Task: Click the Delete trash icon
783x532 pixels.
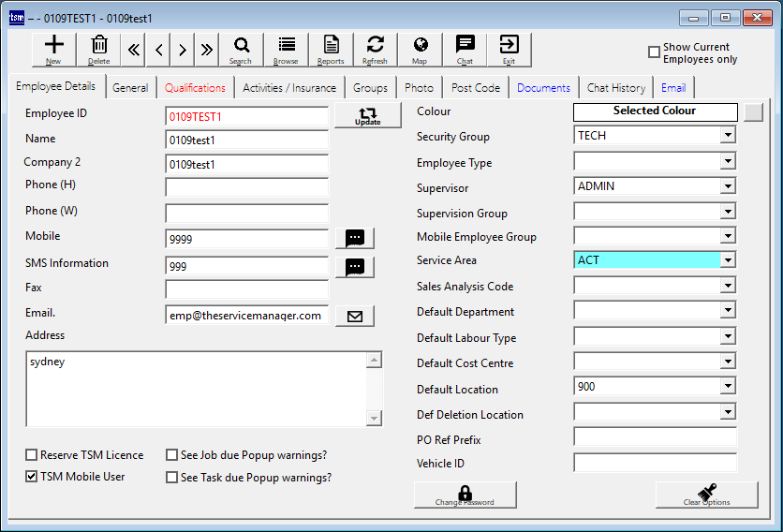Action: coord(99,49)
